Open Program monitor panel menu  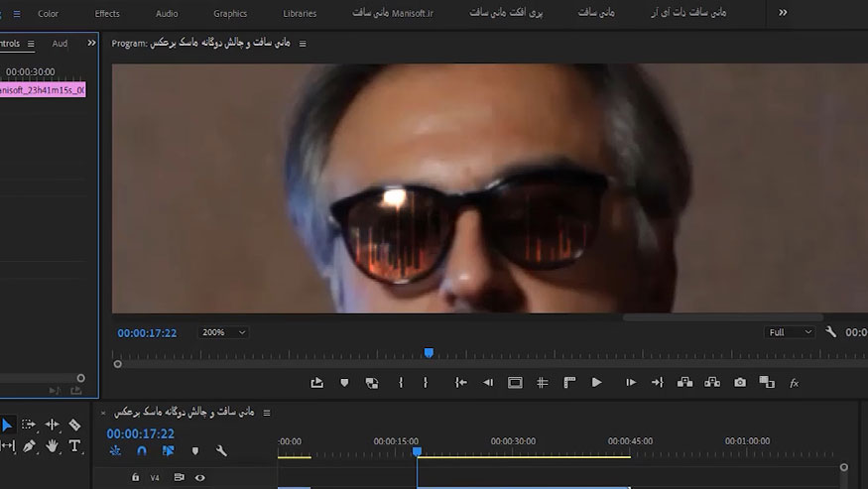coord(303,44)
